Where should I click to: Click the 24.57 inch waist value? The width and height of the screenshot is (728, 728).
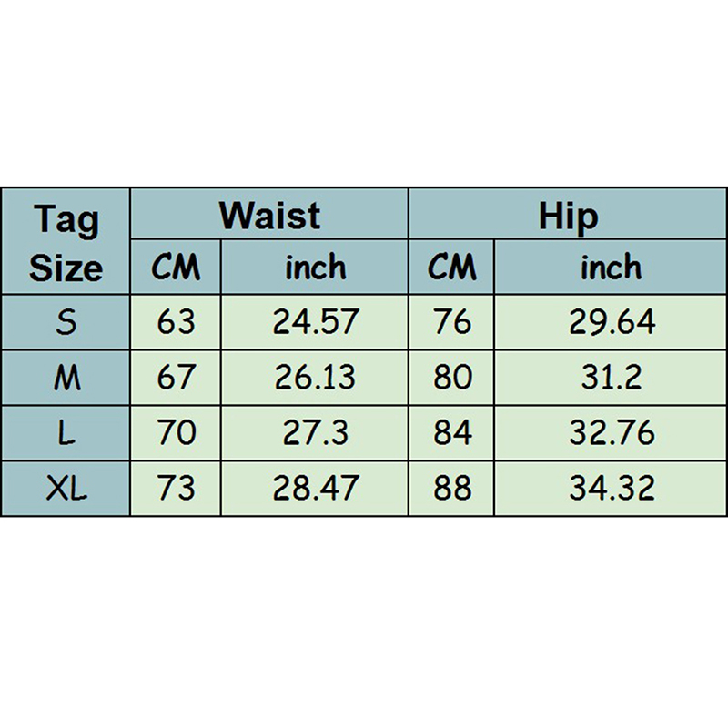click(x=316, y=322)
